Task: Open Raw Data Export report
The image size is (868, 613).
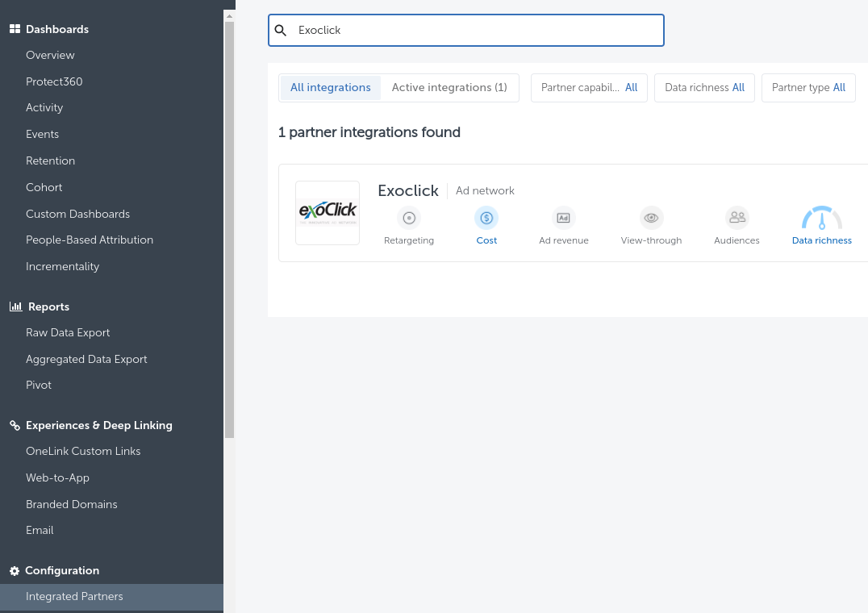Action: [x=68, y=332]
